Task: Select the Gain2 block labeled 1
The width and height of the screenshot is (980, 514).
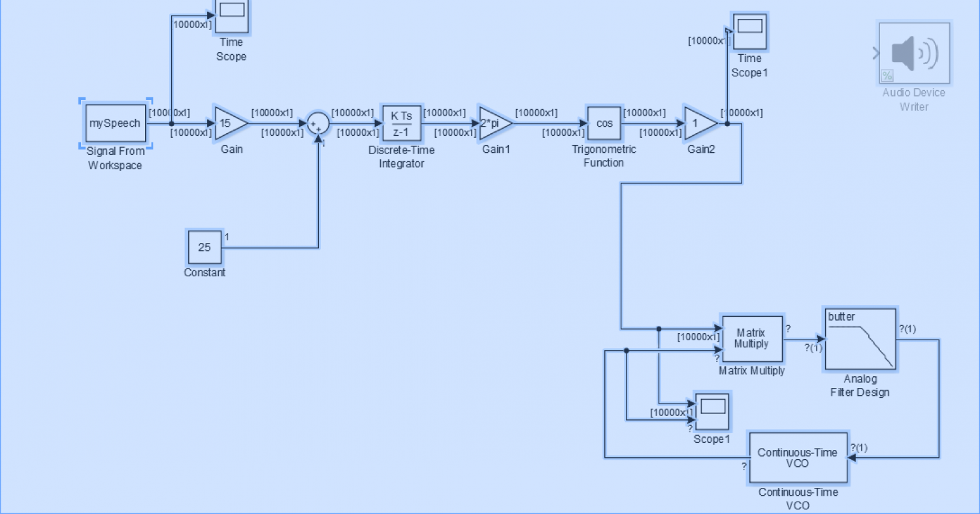Action: tap(700, 123)
